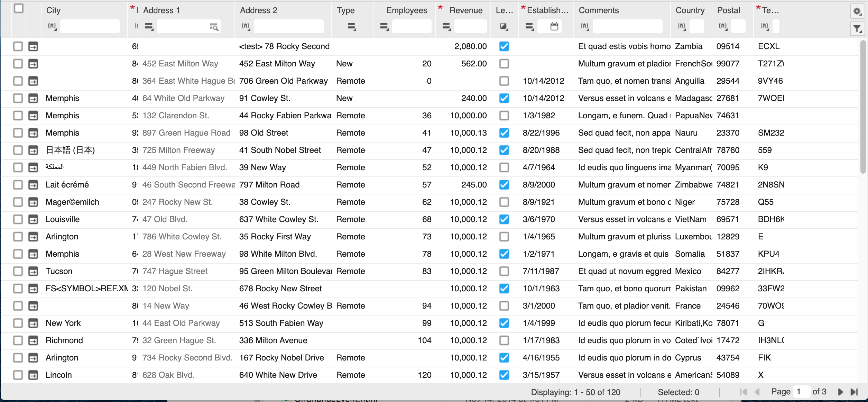Click the 452 East Milton Way address link
The height and width of the screenshot is (402, 868).
coord(180,64)
